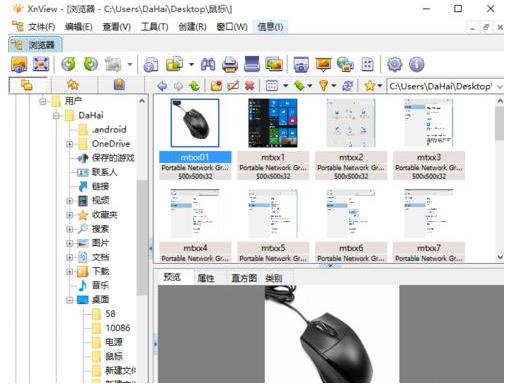Image resolution: width=508 pixels, height=384 pixels.
Task: Select the 预览 tab
Action: point(172,277)
